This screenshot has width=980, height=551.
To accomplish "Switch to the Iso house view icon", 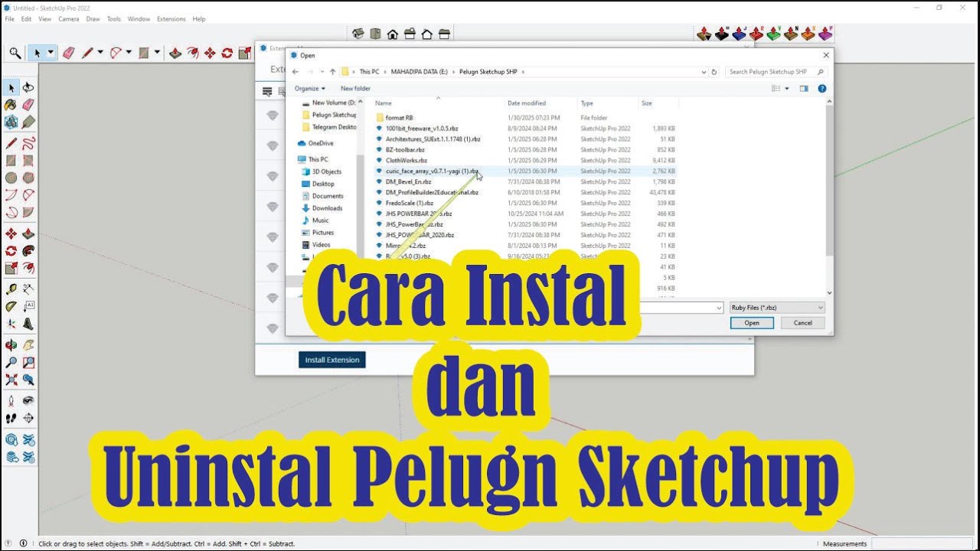I will pyautogui.click(x=358, y=34).
